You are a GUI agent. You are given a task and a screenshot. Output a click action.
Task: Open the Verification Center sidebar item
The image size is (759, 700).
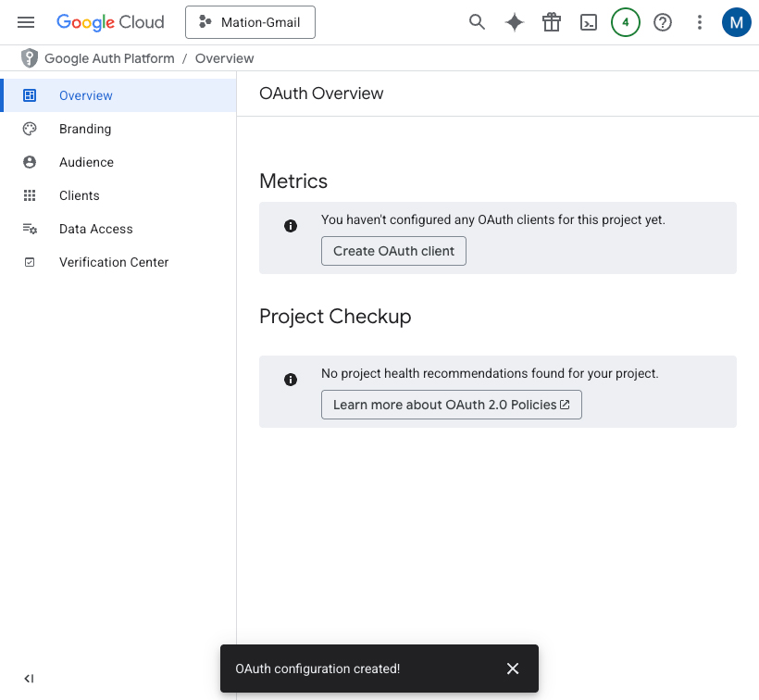pos(118,262)
